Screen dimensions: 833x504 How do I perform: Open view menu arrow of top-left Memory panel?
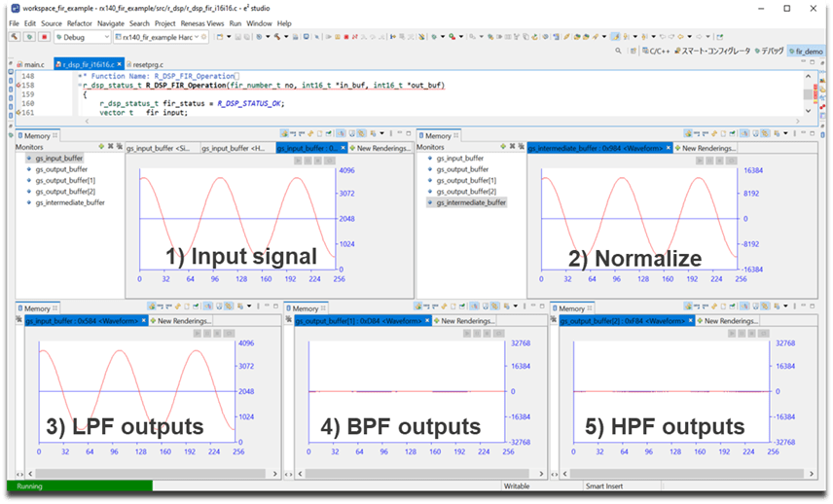pos(382,134)
